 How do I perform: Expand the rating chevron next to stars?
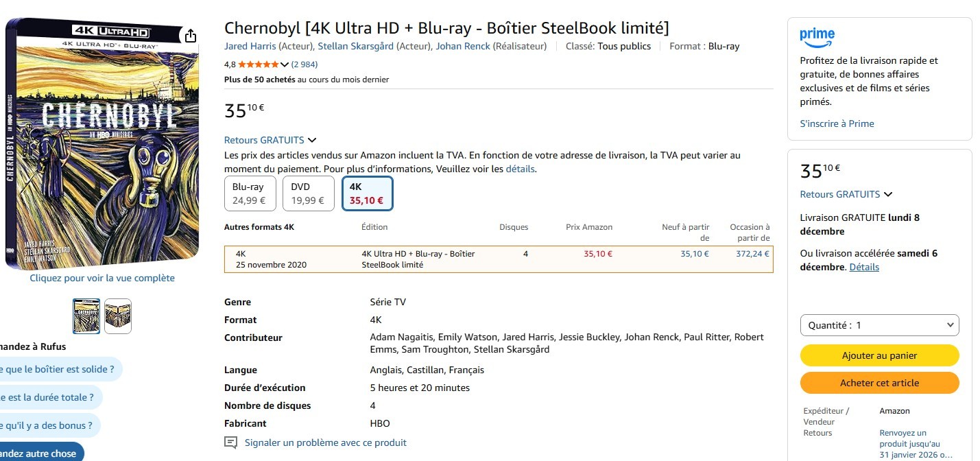pos(285,64)
